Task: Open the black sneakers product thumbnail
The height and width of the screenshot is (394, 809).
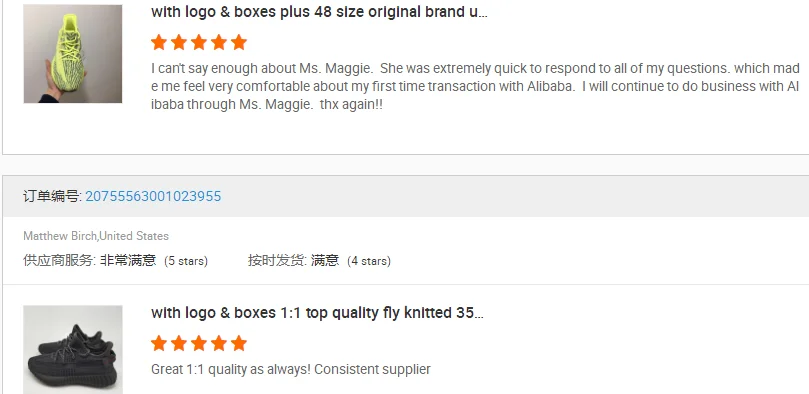Action: [x=73, y=350]
